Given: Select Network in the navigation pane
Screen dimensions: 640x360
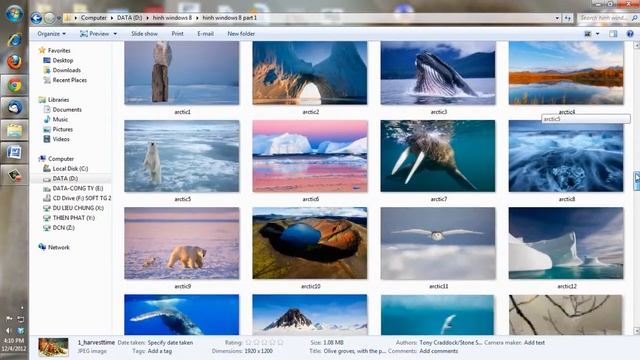Looking at the screenshot, I should pyautogui.click(x=58, y=247).
